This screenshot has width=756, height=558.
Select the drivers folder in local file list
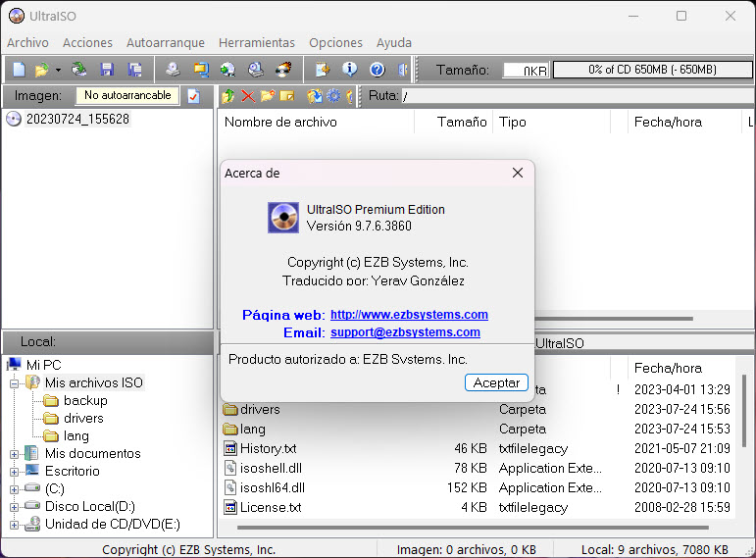pyautogui.click(x=260, y=410)
